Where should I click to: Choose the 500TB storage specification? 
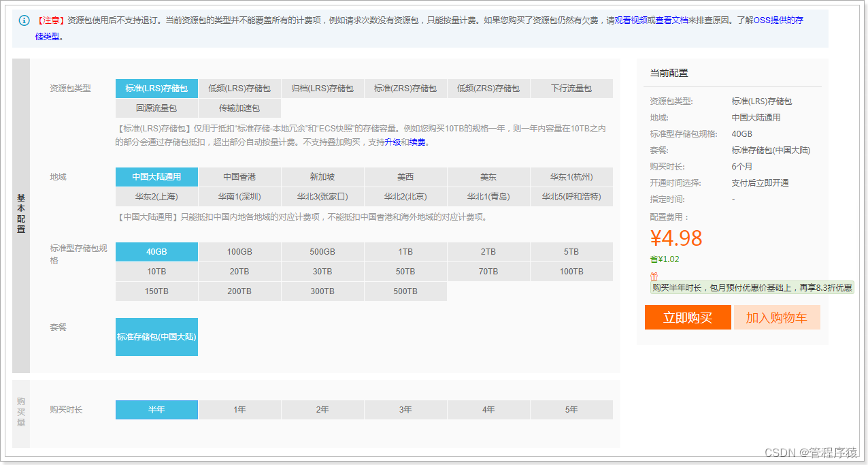tap(405, 291)
